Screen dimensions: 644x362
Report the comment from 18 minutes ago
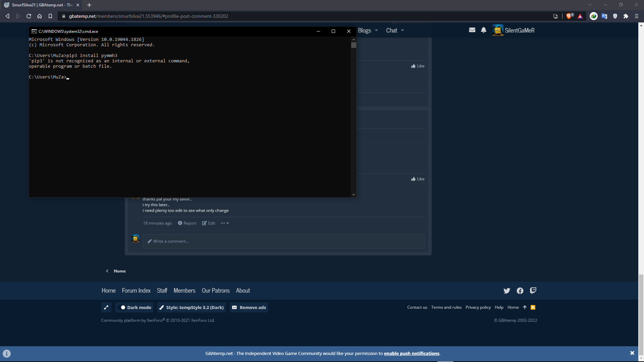pyautogui.click(x=187, y=223)
